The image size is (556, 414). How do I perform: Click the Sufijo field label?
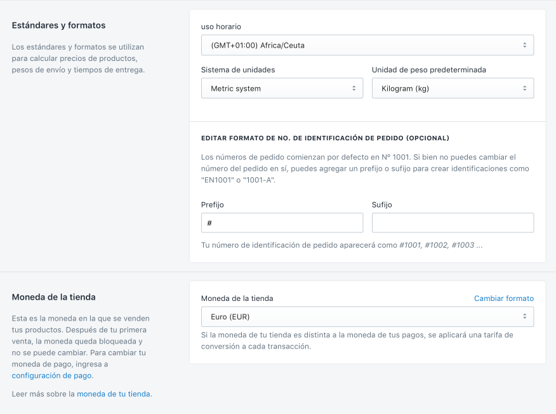382,205
